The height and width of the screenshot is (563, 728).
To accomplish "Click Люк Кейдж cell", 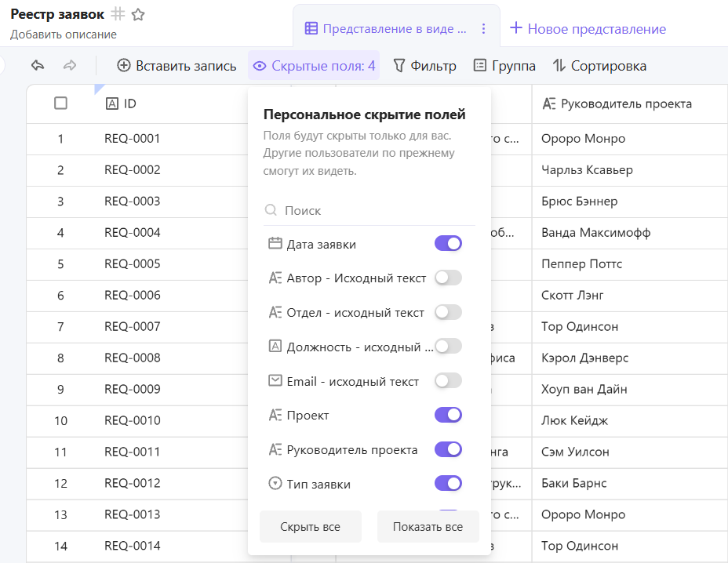I will (x=574, y=420).
